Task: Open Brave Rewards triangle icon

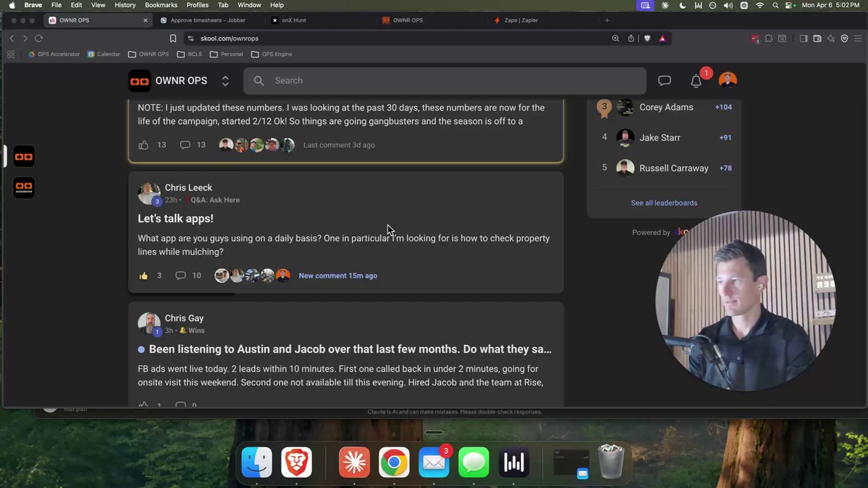Action: click(x=662, y=38)
